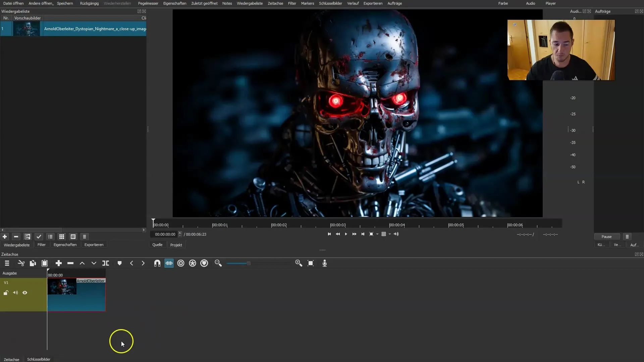The image size is (644, 362).
Task: Click the Pause button in the Aufträge panel
Action: coord(606,237)
